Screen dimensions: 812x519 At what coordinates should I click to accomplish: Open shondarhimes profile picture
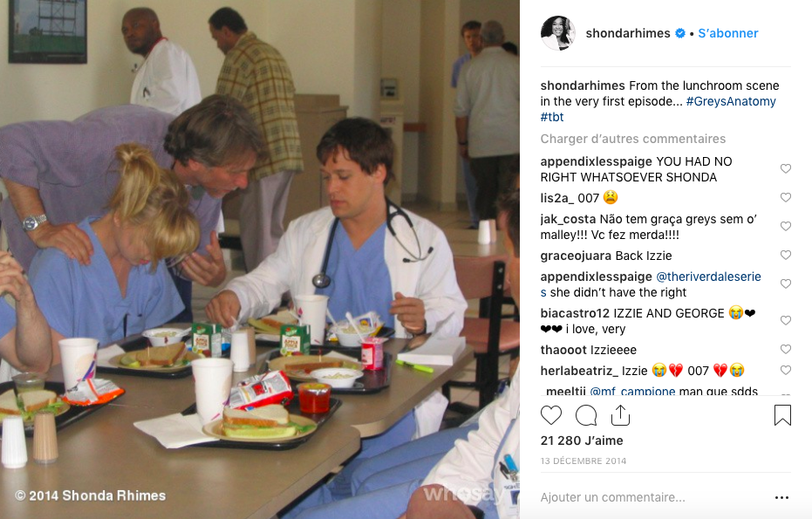tap(558, 33)
